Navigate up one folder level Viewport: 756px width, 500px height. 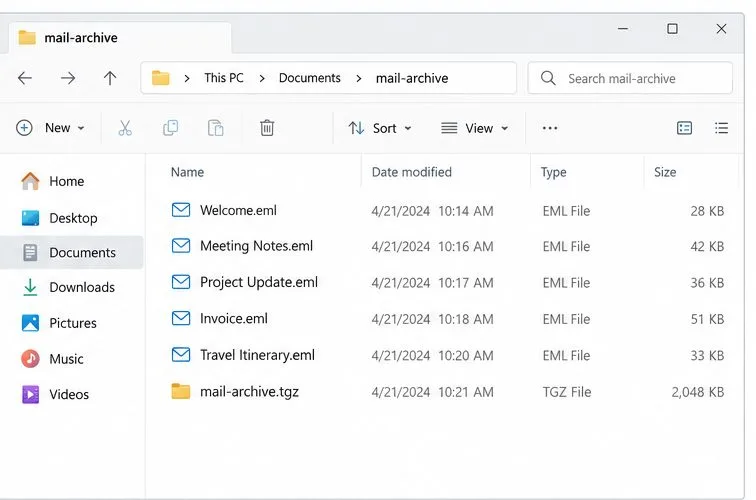pos(110,78)
